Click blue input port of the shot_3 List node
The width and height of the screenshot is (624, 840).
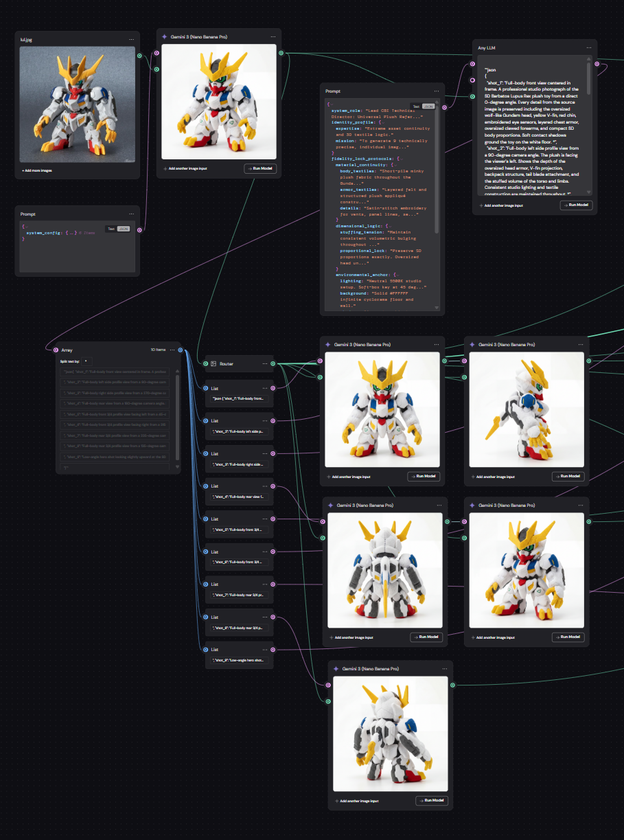tap(206, 453)
